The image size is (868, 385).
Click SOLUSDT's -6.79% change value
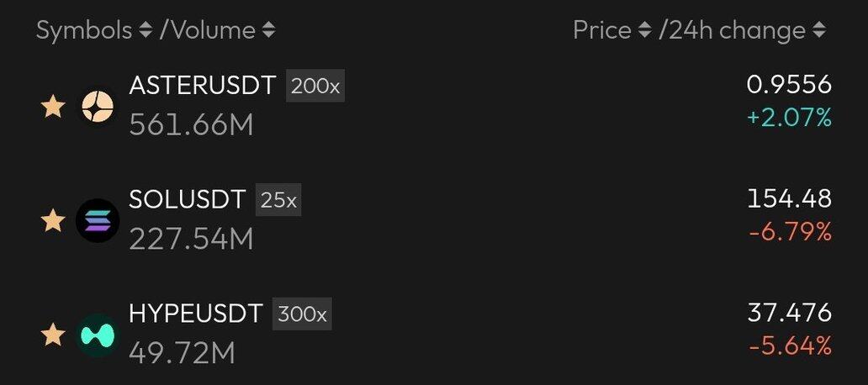789,231
